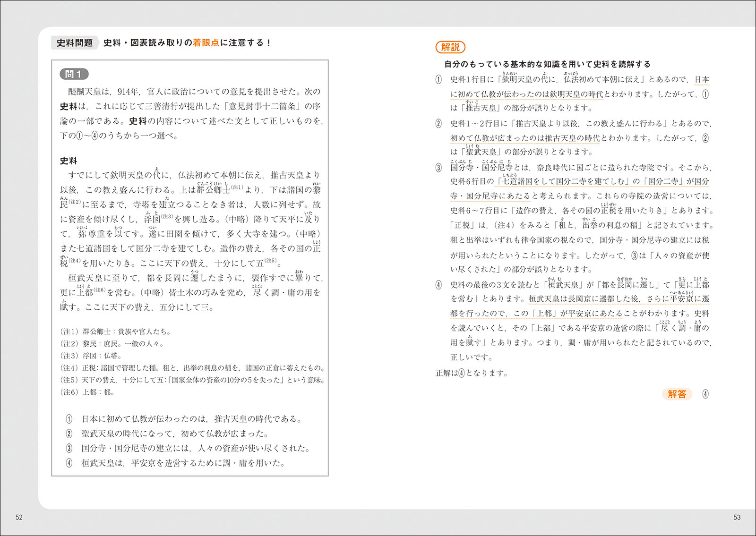Click the 問1 badge
The image size is (756, 536).
click(x=74, y=74)
